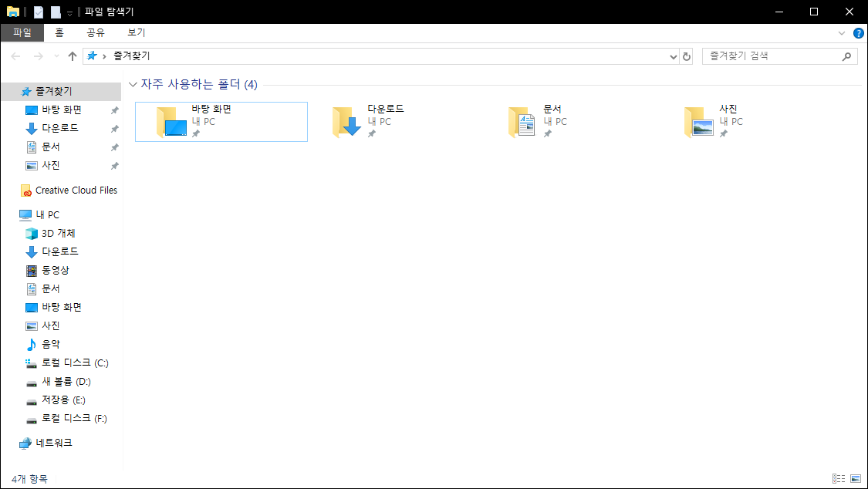Click pin icon under 바탕 화면 tile
Viewport: 868px width, 489px height.
tap(195, 134)
